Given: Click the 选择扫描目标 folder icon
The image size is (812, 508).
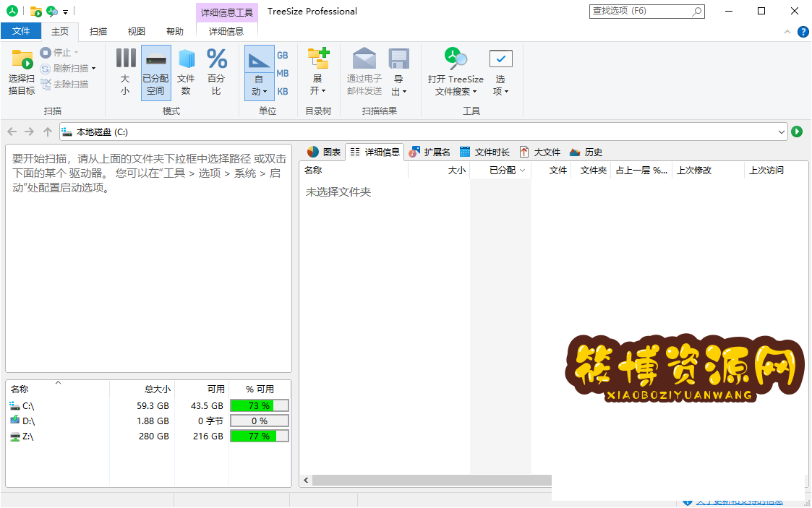Looking at the screenshot, I should [22, 59].
